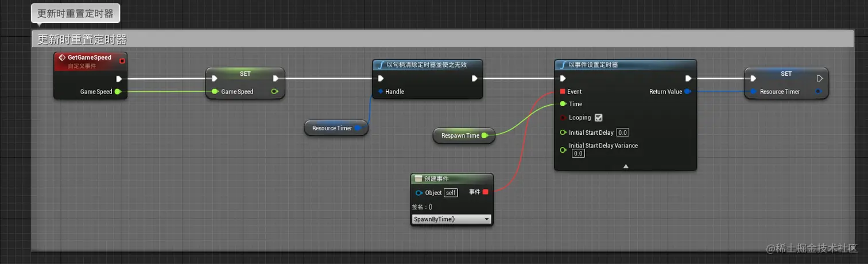868x264 pixels.
Task: Click clear timer node execution output pin
Action: click(475, 79)
